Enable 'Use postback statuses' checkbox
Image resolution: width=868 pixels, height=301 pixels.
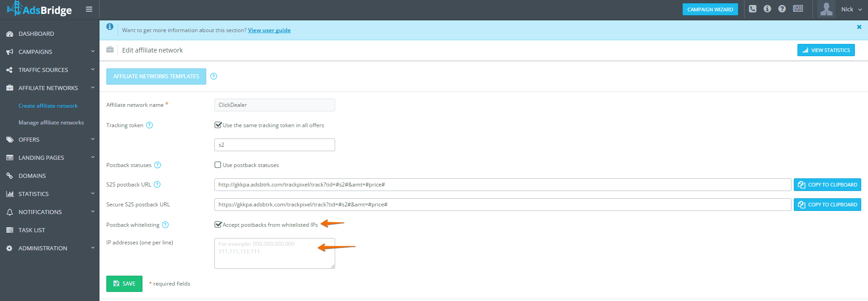tap(218, 165)
